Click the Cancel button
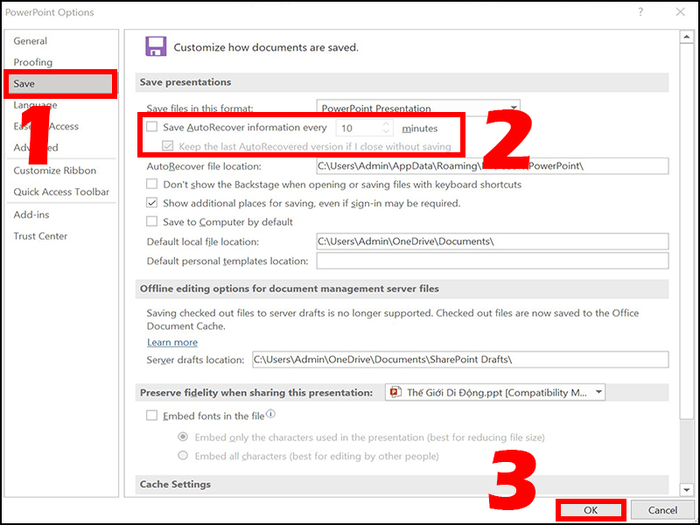Screen dimensions: 700x525 (x=662, y=510)
